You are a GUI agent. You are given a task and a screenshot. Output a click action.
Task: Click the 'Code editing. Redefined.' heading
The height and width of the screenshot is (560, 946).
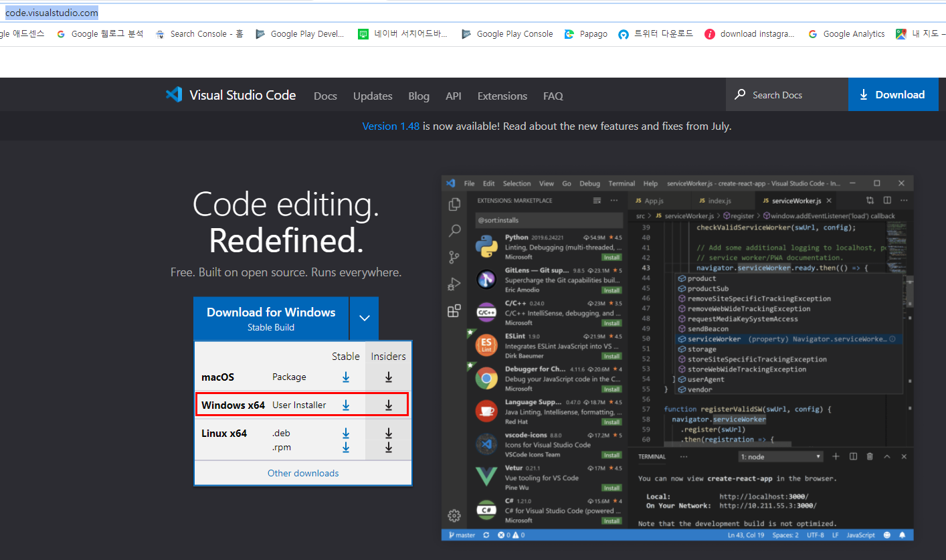286,222
